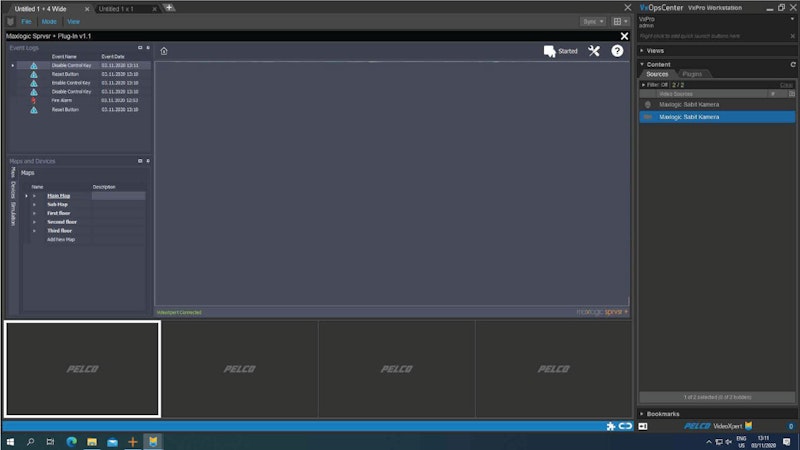Open the plug-in help question mark

tap(617, 51)
